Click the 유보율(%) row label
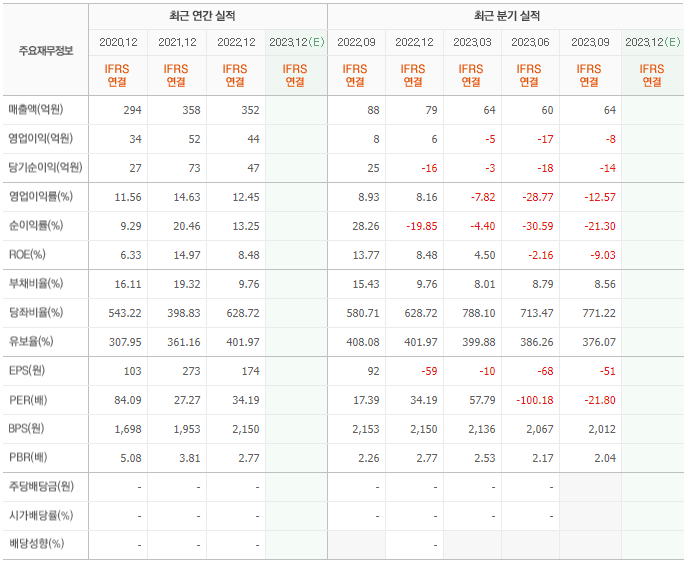 [31, 341]
